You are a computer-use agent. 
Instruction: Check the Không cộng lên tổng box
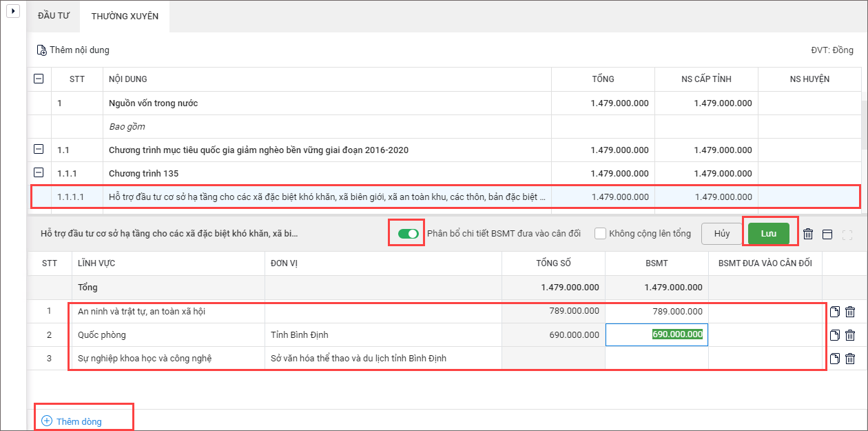[x=601, y=234]
